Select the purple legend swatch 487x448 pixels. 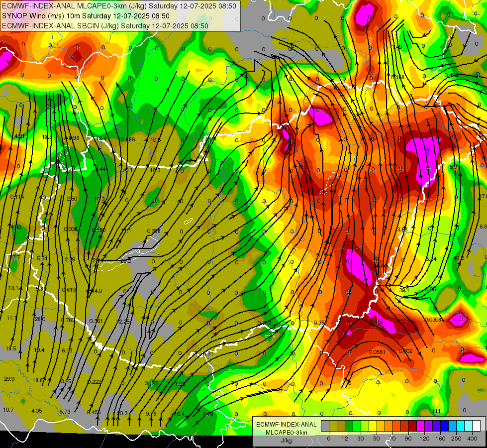pyautogui.click(x=429, y=426)
